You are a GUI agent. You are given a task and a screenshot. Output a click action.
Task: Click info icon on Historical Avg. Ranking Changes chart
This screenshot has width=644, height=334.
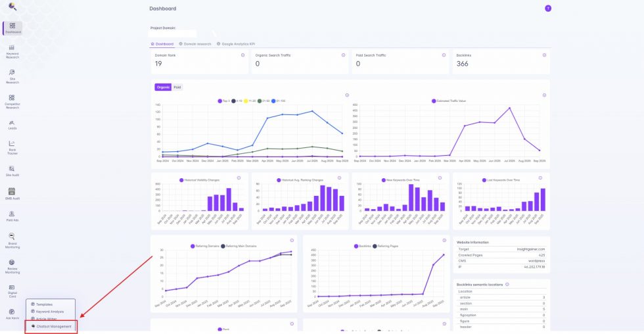pos(339,178)
